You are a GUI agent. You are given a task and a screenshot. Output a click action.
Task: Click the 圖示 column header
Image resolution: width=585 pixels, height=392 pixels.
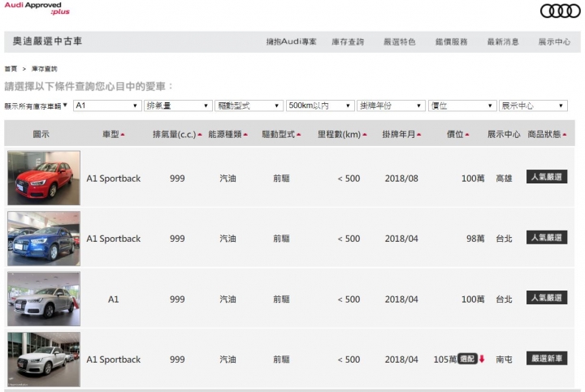click(x=41, y=134)
